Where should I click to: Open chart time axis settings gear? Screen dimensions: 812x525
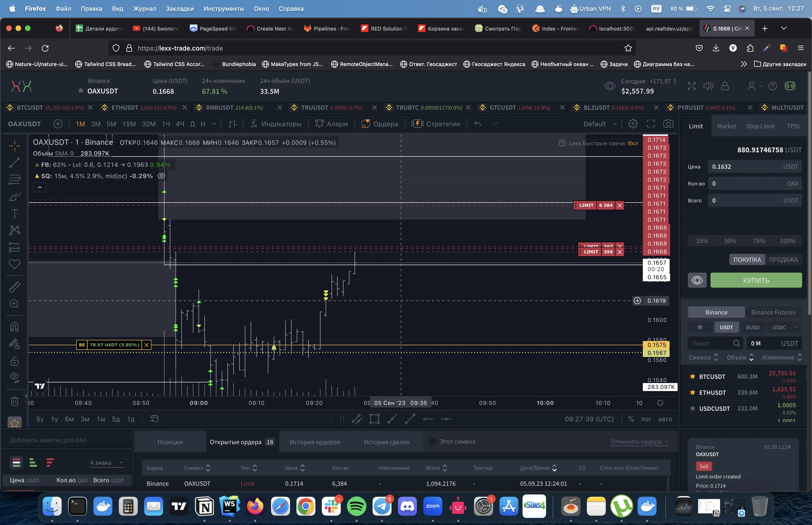pos(660,403)
